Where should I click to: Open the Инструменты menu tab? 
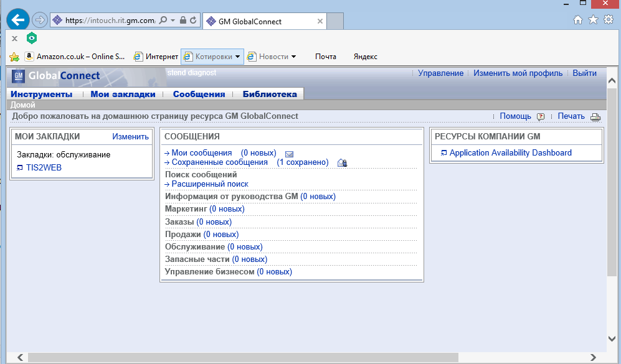[x=42, y=94]
